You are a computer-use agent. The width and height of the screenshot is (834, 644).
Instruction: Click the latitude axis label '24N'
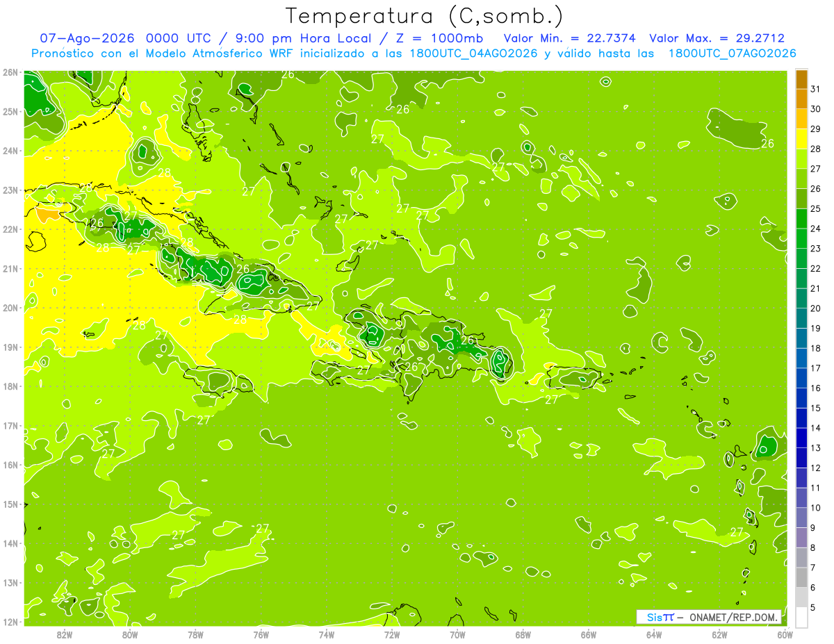click(x=10, y=151)
